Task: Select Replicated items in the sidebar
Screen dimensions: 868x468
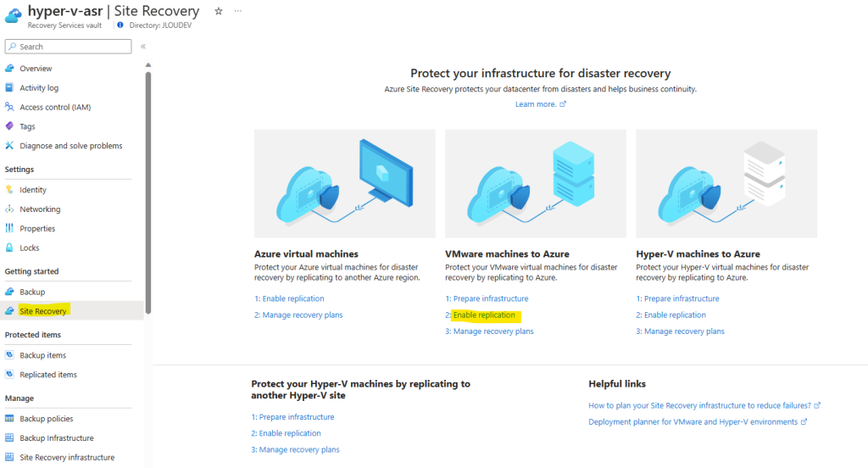Action: tap(48, 375)
